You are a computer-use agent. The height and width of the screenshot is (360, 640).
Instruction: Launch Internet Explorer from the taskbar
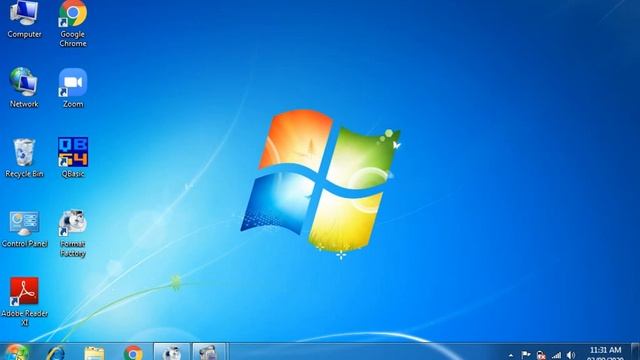pos(55,353)
